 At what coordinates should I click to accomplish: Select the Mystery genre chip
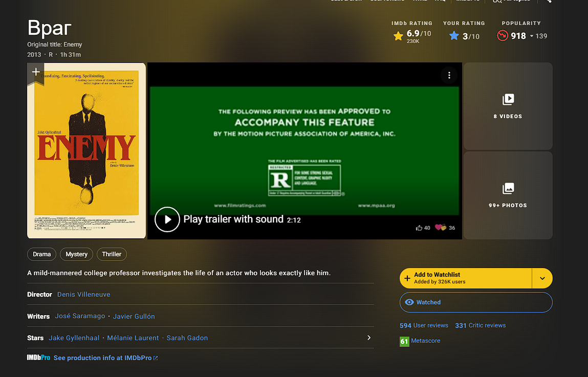(x=76, y=254)
